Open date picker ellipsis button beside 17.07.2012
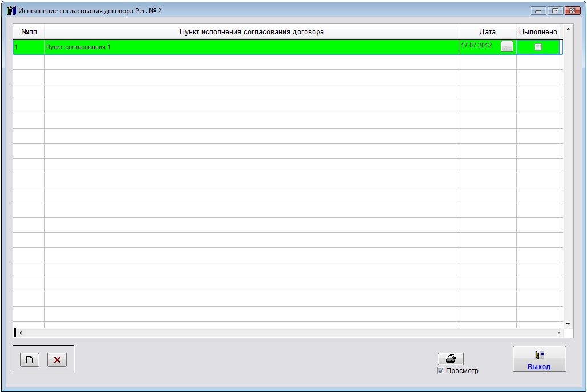 (x=507, y=46)
